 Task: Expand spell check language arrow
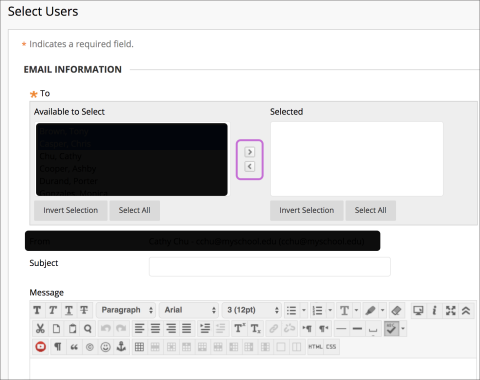[403, 329]
